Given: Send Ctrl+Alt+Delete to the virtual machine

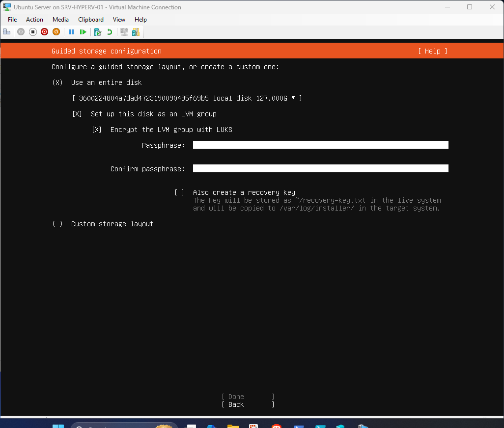Looking at the screenshot, I should coord(6,31).
